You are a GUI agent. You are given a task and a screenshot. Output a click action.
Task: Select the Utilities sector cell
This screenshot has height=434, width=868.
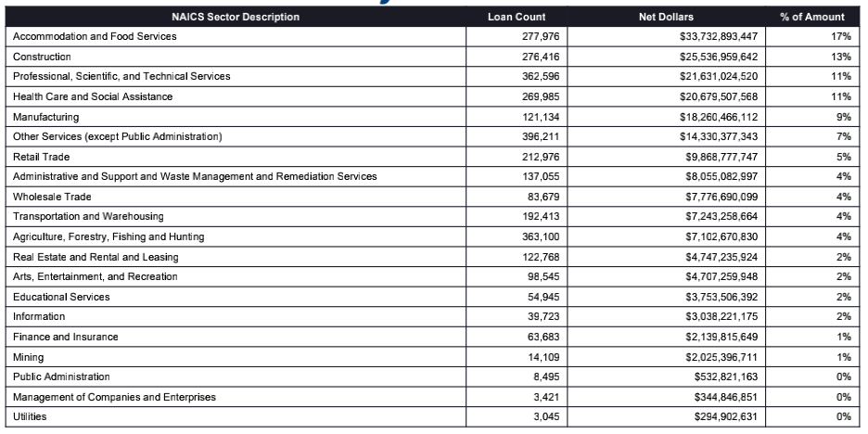(28, 416)
